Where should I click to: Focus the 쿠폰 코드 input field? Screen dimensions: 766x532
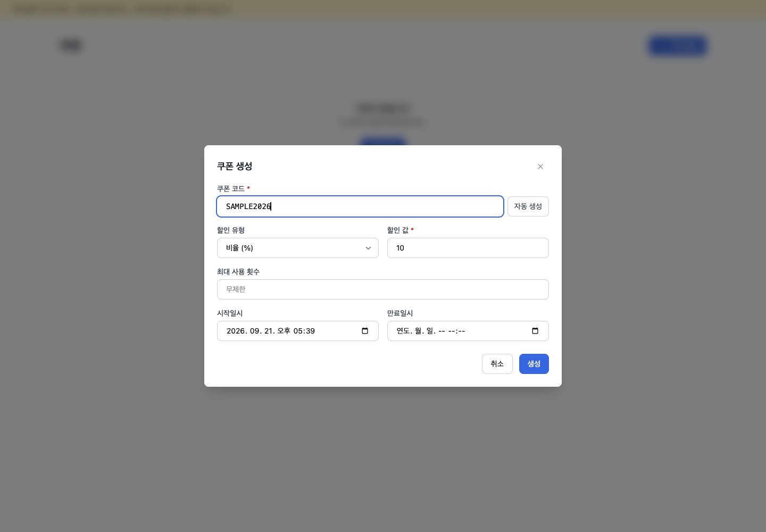tap(360, 206)
